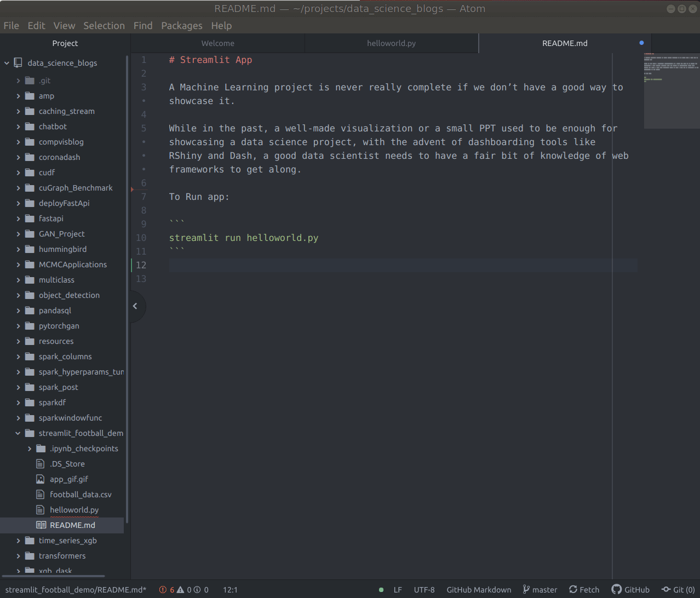Open the Packages menu

[x=181, y=26]
